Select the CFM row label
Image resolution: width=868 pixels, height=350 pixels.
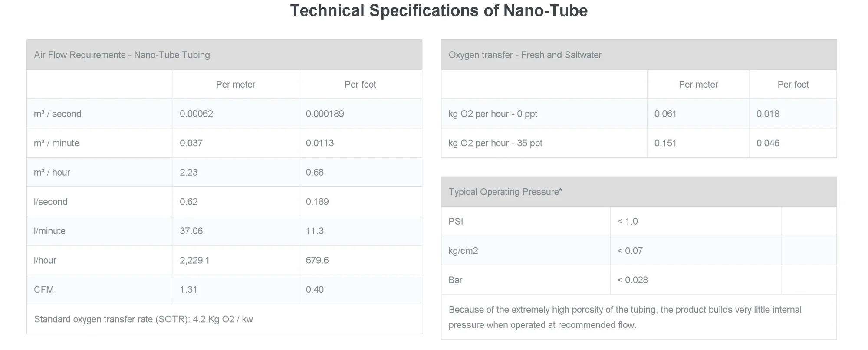coord(44,290)
